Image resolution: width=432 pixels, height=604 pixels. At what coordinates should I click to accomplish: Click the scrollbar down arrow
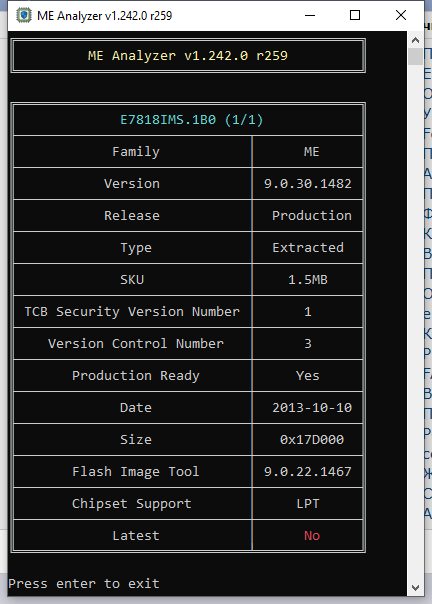[x=415, y=588]
